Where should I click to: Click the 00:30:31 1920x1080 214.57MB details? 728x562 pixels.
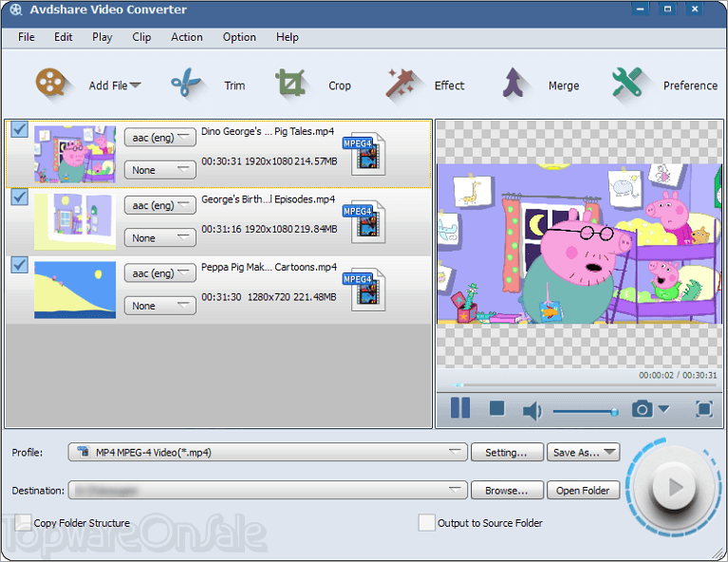pyautogui.click(x=269, y=161)
